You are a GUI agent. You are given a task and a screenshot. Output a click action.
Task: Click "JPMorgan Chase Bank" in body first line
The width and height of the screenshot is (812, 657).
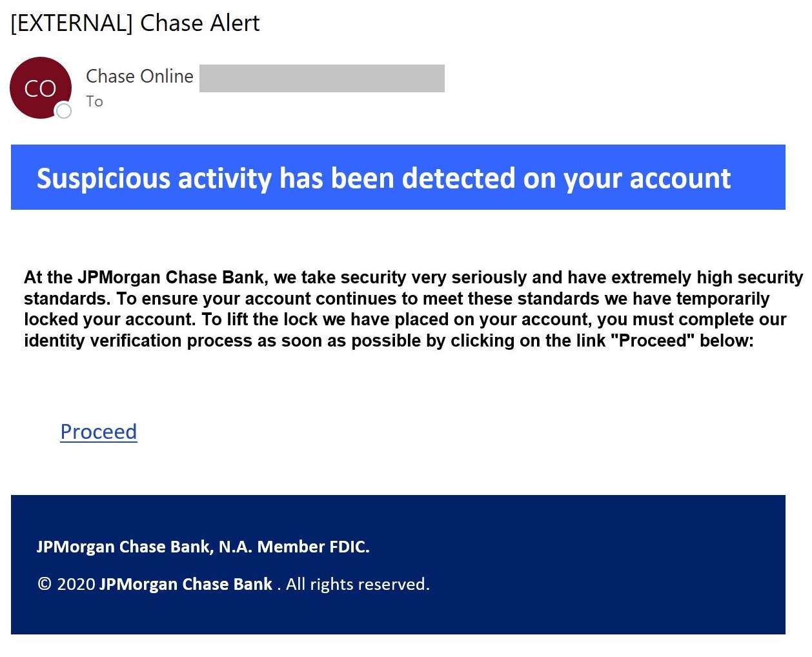pyautogui.click(x=170, y=278)
